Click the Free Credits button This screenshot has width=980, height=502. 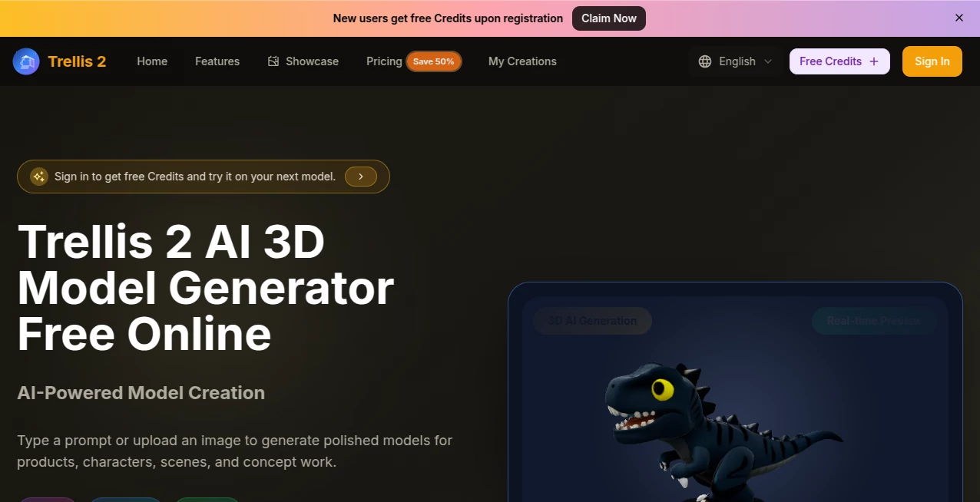coord(839,61)
